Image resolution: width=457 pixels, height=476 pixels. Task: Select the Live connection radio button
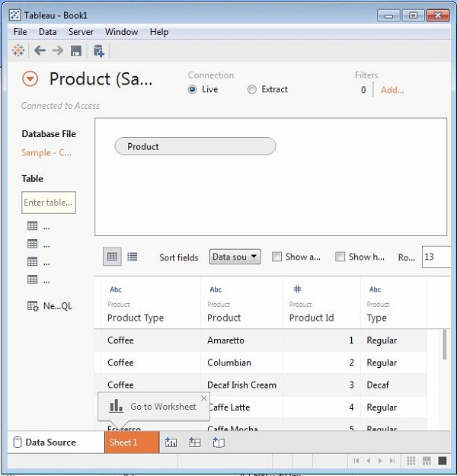pos(192,90)
